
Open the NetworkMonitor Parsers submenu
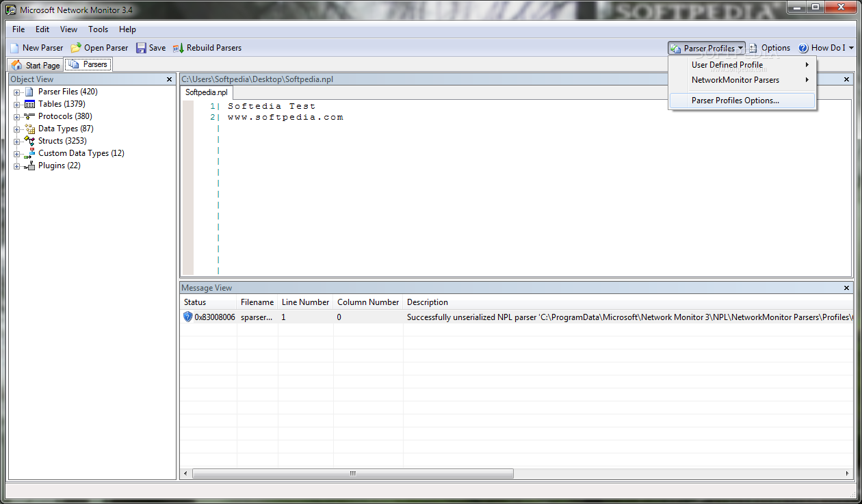pyautogui.click(x=742, y=80)
